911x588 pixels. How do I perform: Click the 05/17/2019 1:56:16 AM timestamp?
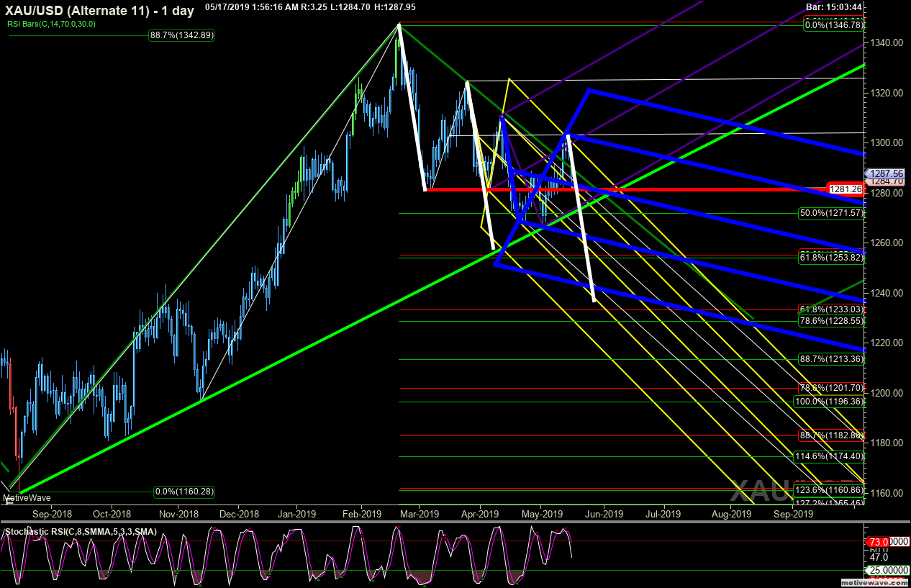coord(250,6)
